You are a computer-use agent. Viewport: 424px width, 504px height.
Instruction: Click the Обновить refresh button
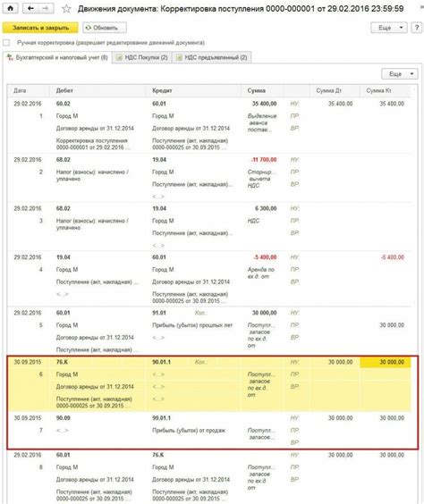coord(105,28)
